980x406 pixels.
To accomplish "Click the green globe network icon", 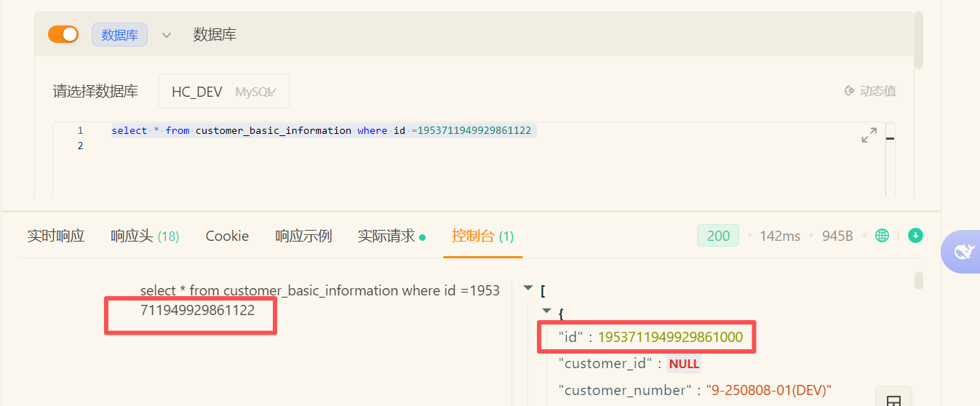I will coord(882,236).
